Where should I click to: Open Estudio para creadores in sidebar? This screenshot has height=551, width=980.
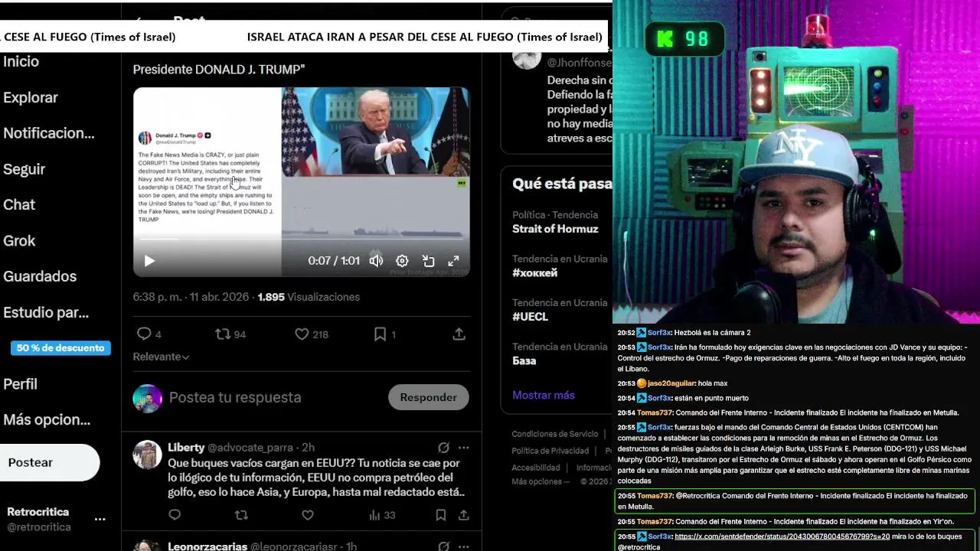click(46, 312)
